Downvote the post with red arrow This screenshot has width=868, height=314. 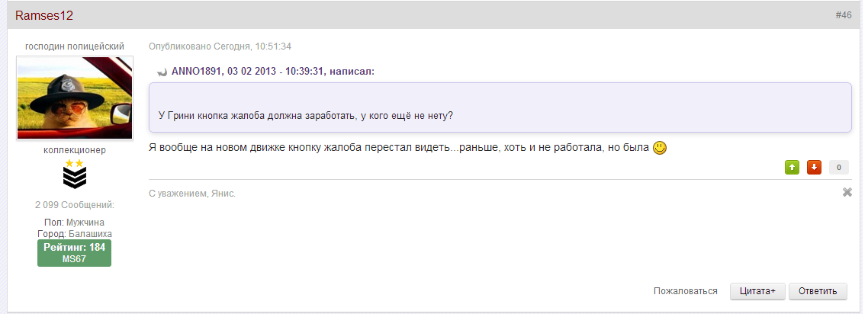pos(815,168)
